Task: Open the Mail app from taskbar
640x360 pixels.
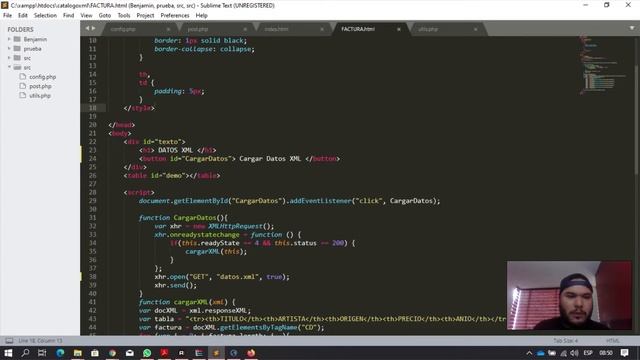Action: 130,353
